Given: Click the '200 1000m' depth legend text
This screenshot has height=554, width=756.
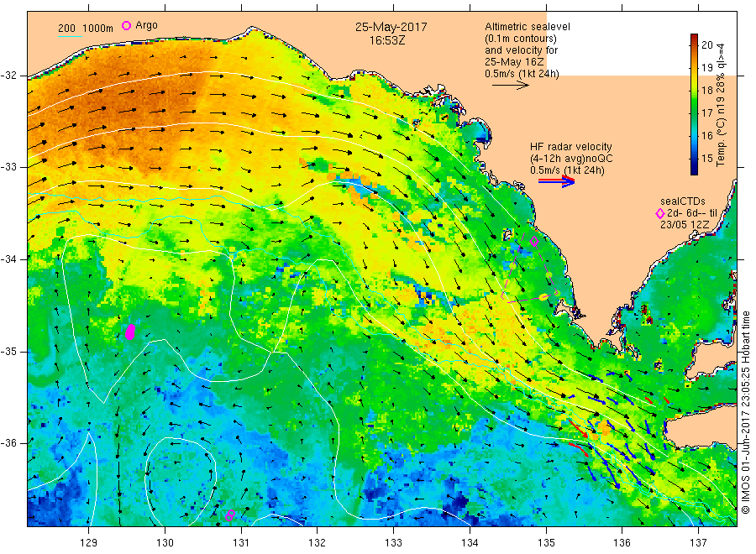Looking at the screenshot, I should coord(86,29).
